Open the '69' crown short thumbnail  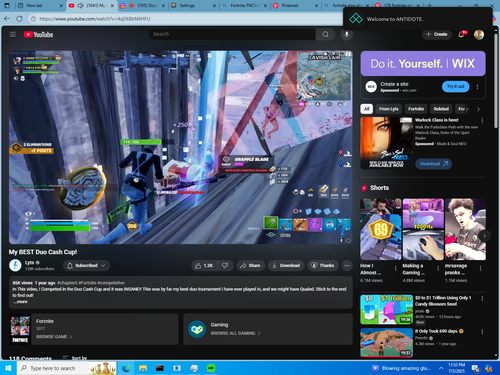381,229
